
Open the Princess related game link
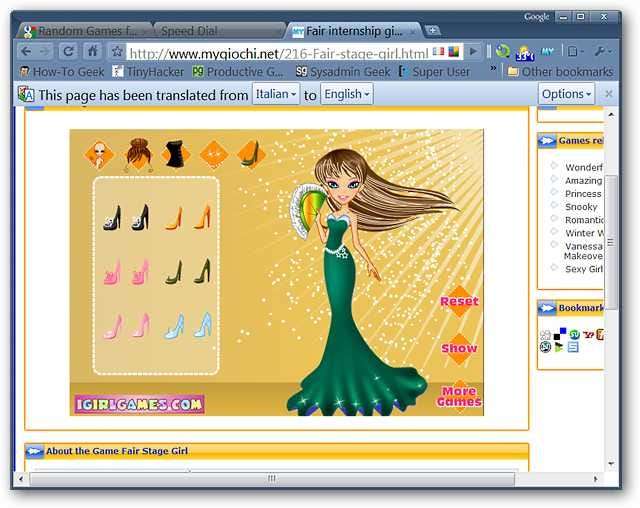[583, 194]
